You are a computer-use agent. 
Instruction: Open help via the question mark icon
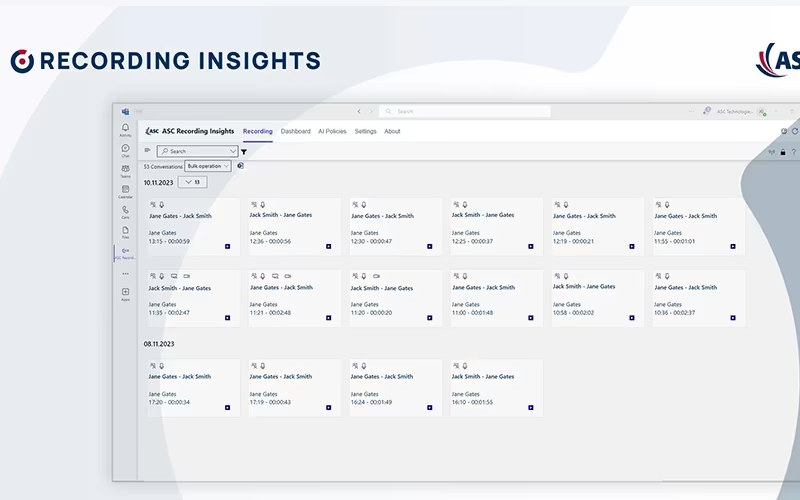793,152
